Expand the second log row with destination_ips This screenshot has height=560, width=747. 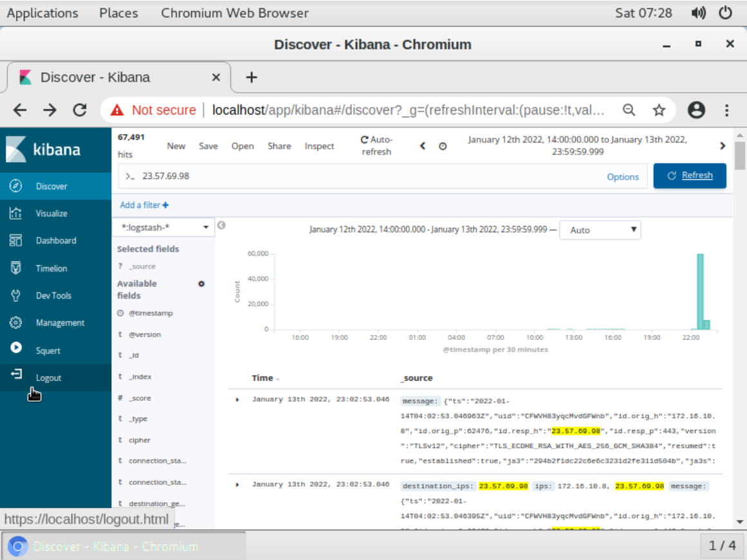coord(237,485)
